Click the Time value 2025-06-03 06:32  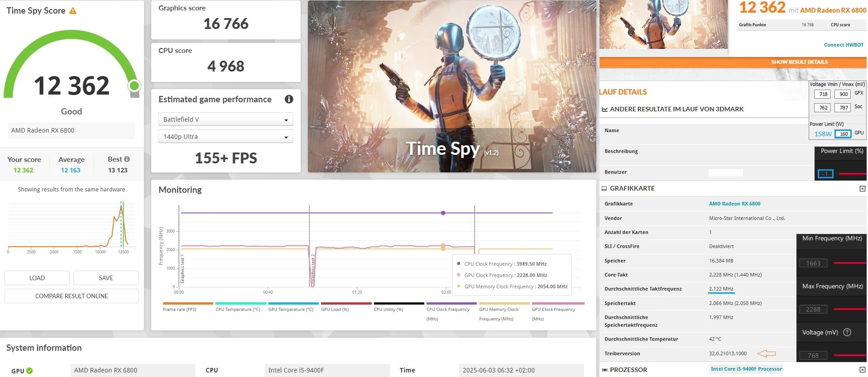pos(521,370)
